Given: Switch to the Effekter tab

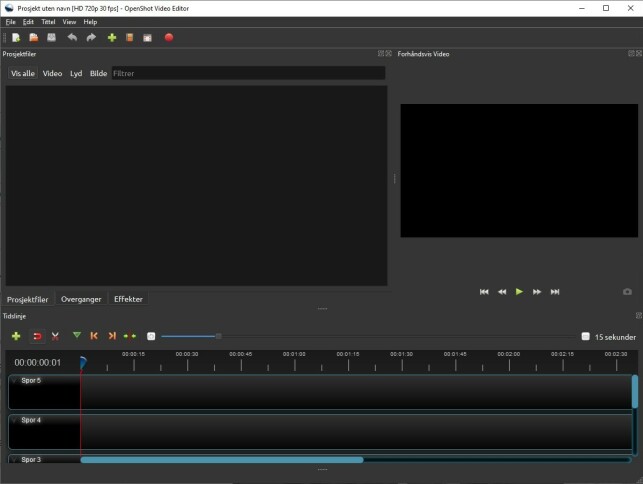Looking at the screenshot, I should coord(128,299).
